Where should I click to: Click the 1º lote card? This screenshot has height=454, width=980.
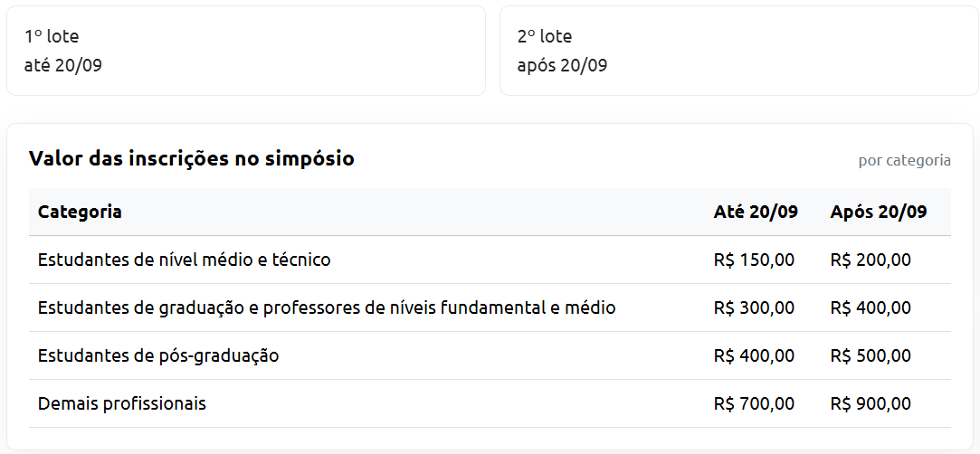[x=245, y=50]
